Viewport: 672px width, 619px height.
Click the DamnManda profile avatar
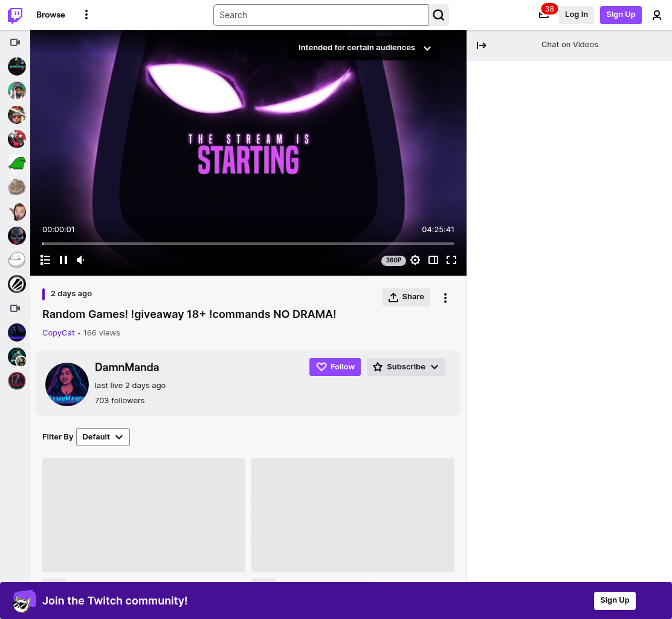point(67,384)
